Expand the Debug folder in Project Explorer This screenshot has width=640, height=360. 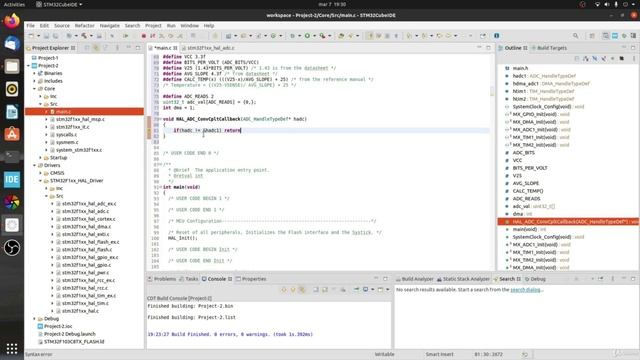click(x=34, y=319)
